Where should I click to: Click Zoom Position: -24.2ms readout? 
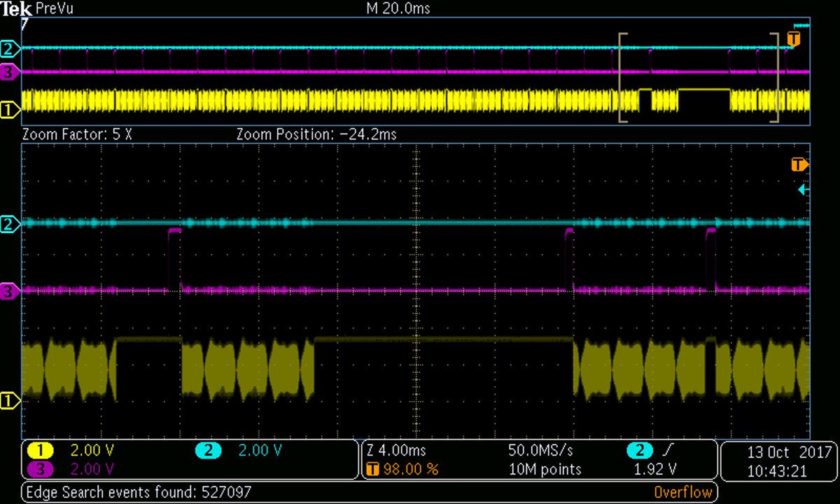point(316,134)
